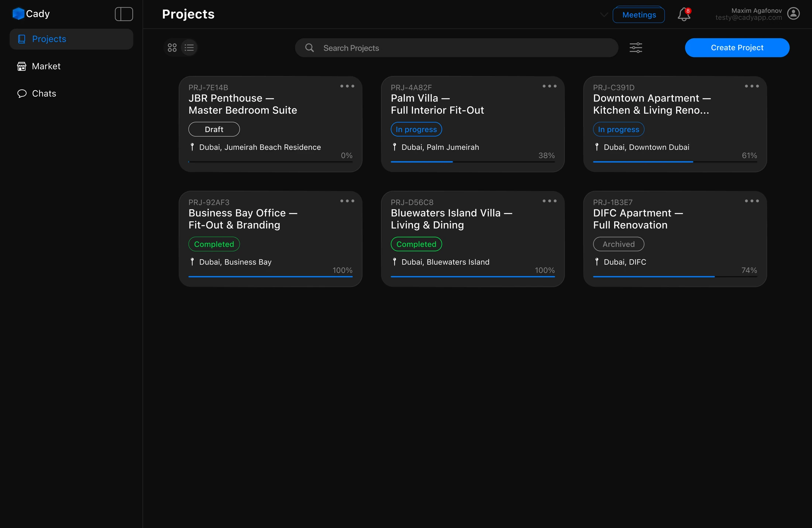Click Palm Villa In progress badge

point(416,129)
